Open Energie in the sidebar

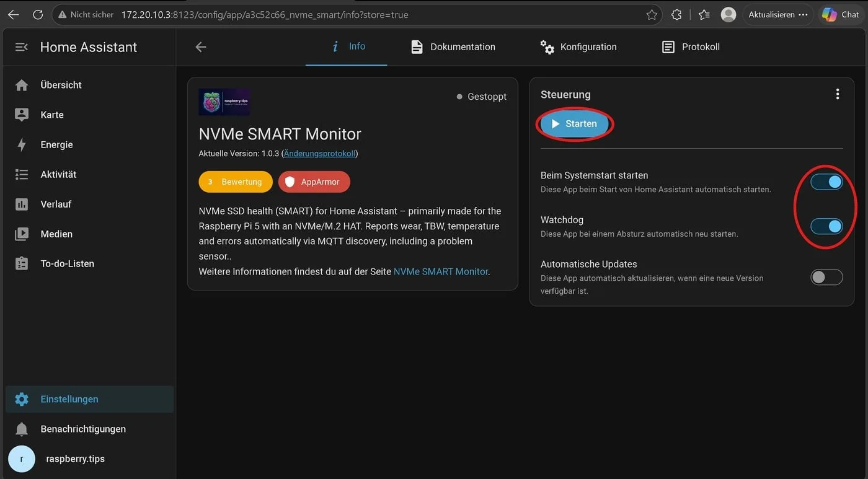(88, 144)
